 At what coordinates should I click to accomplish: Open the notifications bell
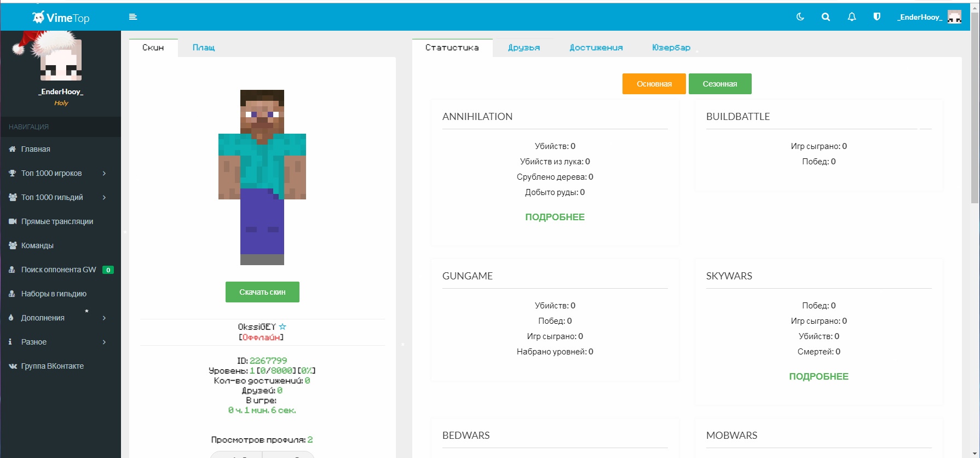pyautogui.click(x=851, y=17)
